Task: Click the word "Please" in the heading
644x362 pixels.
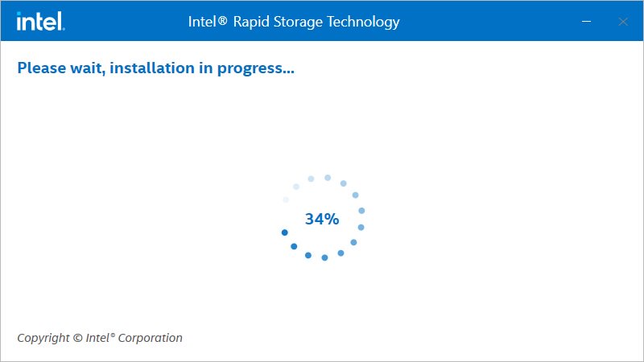Action: tap(40, 68)
